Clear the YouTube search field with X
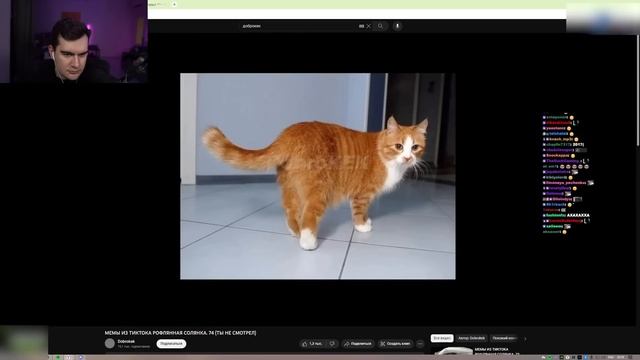Viewport: 640px width, 360px height. (x=369, y=26)
